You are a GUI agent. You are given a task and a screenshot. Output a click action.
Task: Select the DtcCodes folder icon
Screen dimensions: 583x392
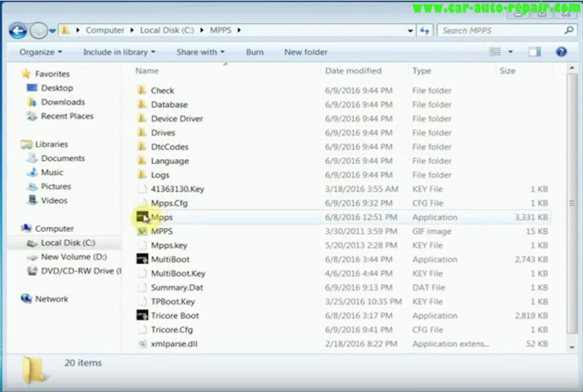[142, 147]
